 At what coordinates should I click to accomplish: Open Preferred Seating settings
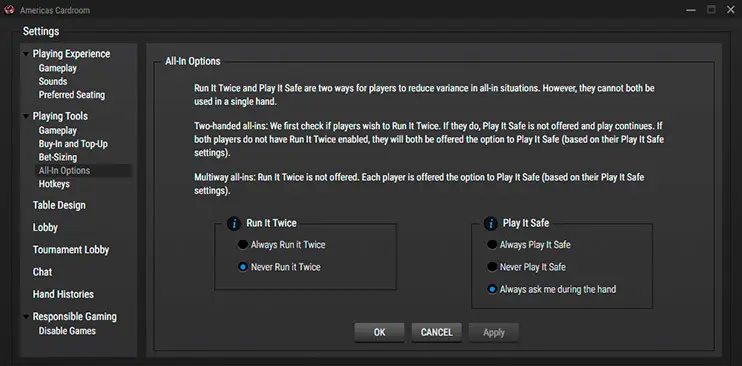pyautogui.click(x=71, y=95)
